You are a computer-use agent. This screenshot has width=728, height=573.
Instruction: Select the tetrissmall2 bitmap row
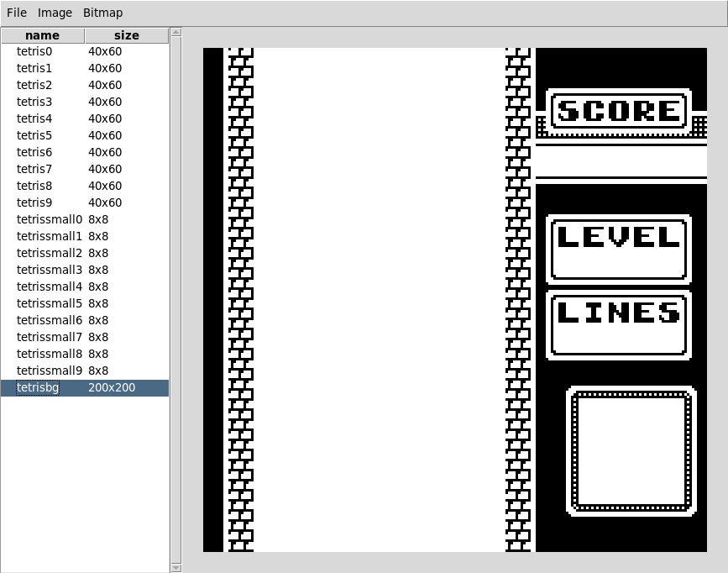85,253
